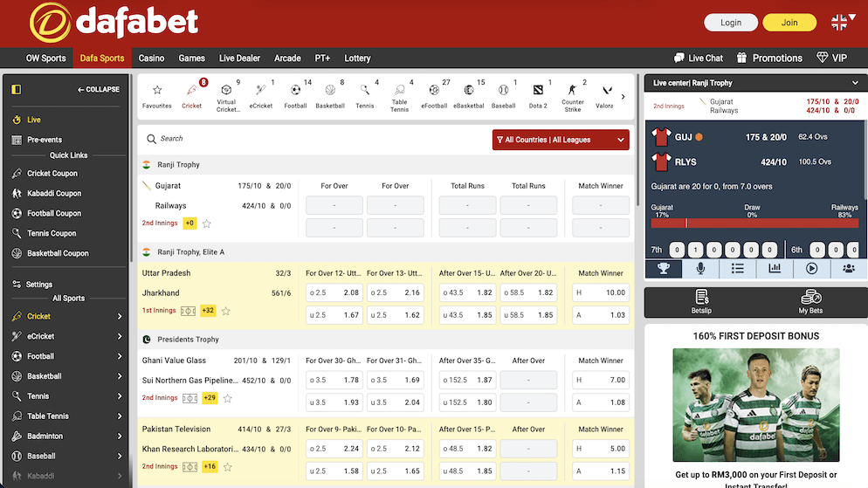Click the Login button
Image resolution: width=868 pixels, height=488 pixels.
pyautogui.click(x=731, y=23)
